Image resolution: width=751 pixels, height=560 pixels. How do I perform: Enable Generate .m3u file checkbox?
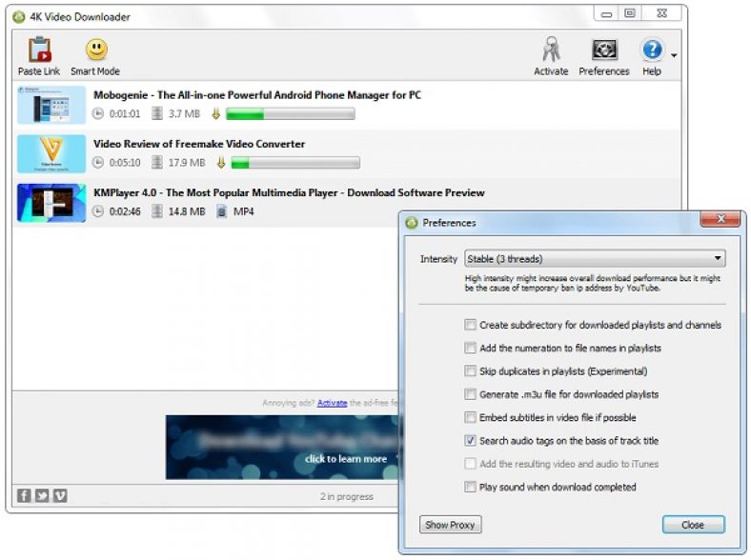(470, 394)
